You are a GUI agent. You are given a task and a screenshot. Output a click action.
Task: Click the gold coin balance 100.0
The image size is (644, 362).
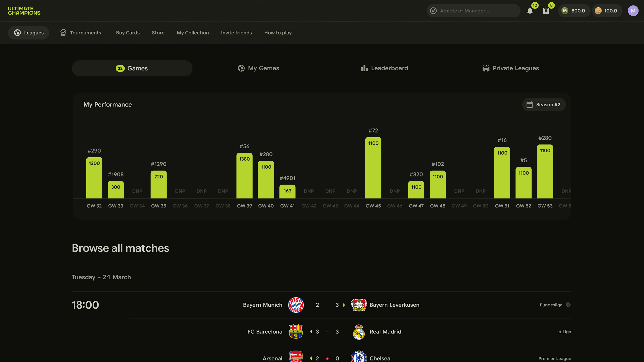607,11
